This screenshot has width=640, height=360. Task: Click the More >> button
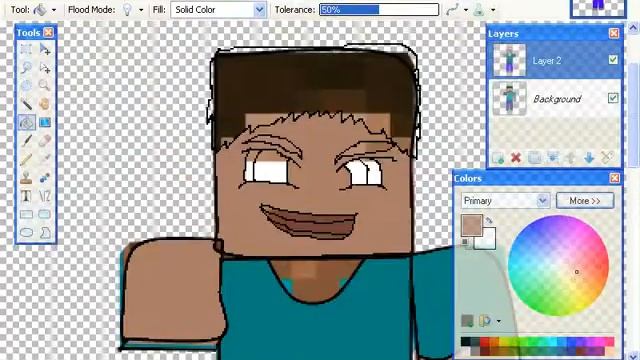585,201
